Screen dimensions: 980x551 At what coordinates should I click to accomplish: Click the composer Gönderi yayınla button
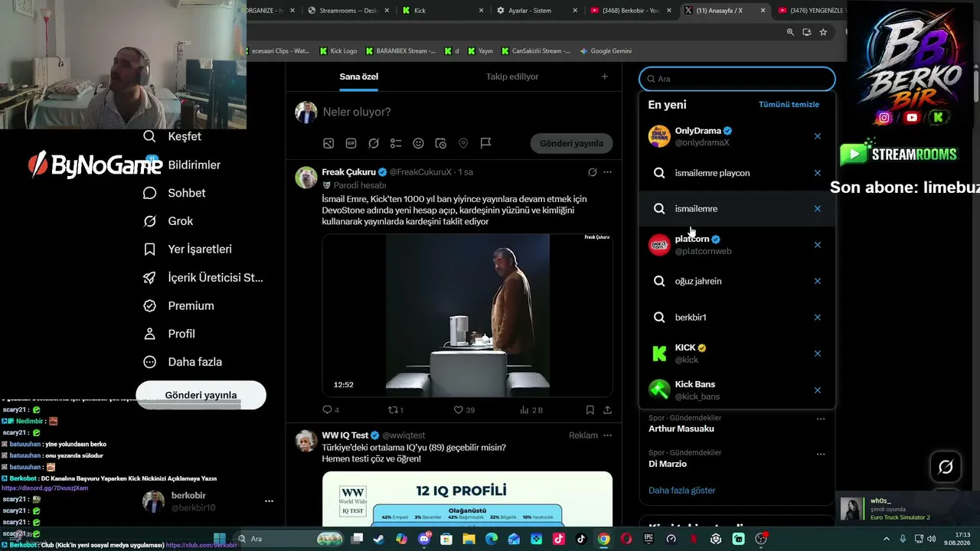tap(571, 143)
